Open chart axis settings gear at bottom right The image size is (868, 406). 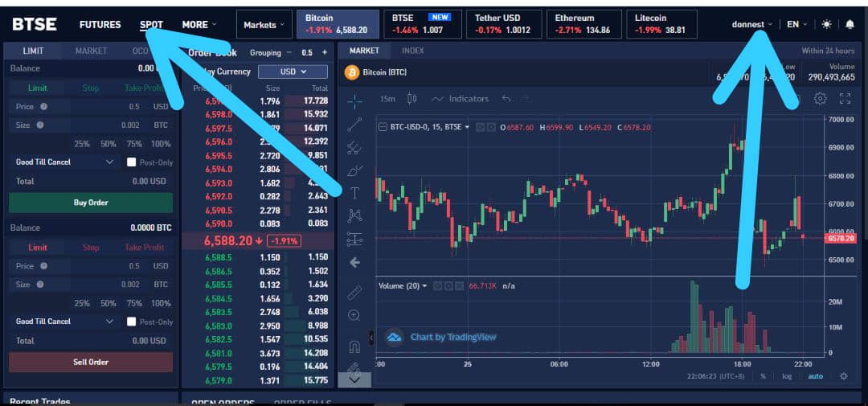pyautogui.click(x=843, y=376)
